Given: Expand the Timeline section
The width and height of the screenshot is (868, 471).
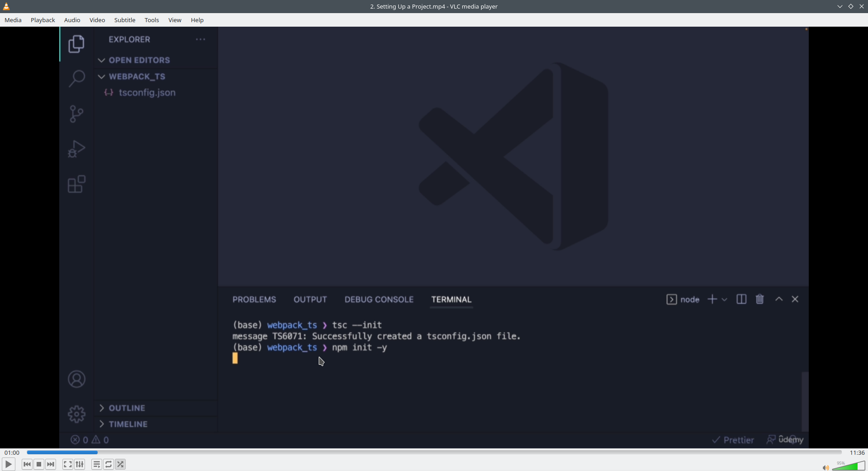Looking at the screenshot, I should tap(101, 424).
